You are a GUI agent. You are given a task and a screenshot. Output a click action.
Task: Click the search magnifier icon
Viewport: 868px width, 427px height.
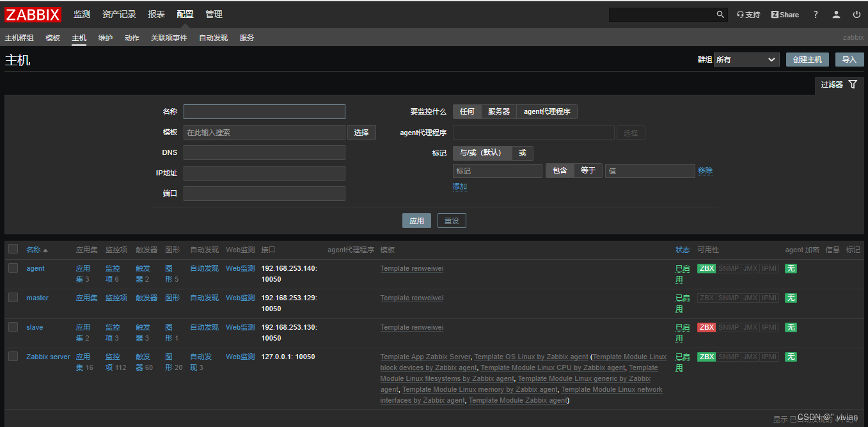click(720, 14)
